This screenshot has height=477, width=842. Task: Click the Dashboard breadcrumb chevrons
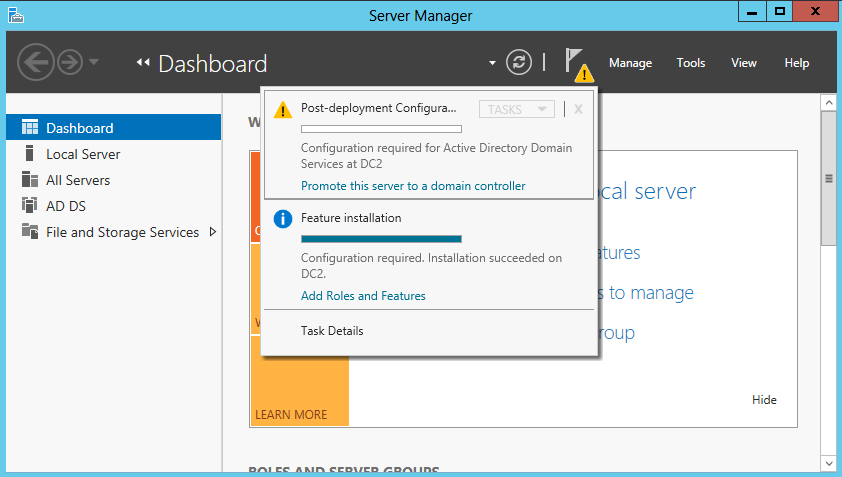click(143, 63)
